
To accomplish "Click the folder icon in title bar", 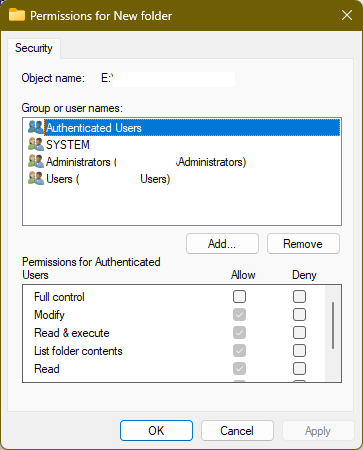I will point(17,15).
